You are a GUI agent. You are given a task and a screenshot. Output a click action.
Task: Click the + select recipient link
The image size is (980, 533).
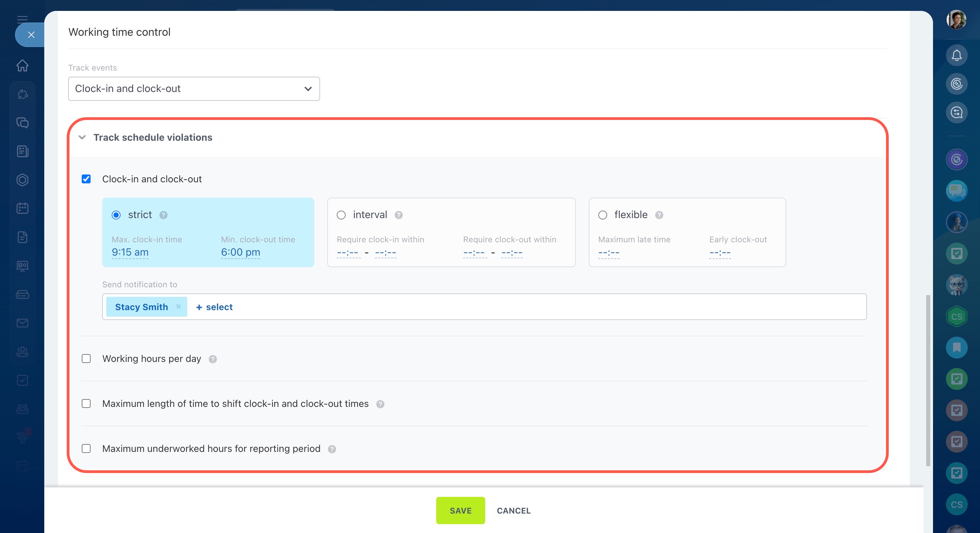pos(214,307)
